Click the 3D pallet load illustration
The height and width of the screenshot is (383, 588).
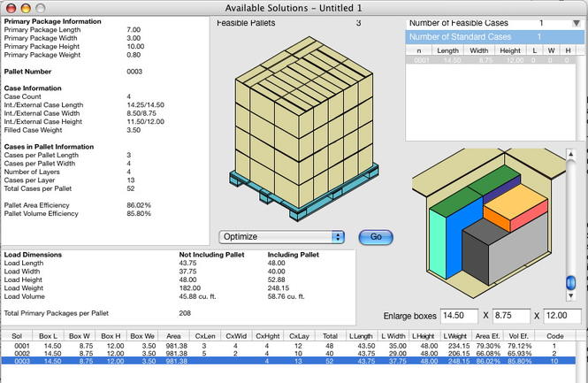click(304, 128)
